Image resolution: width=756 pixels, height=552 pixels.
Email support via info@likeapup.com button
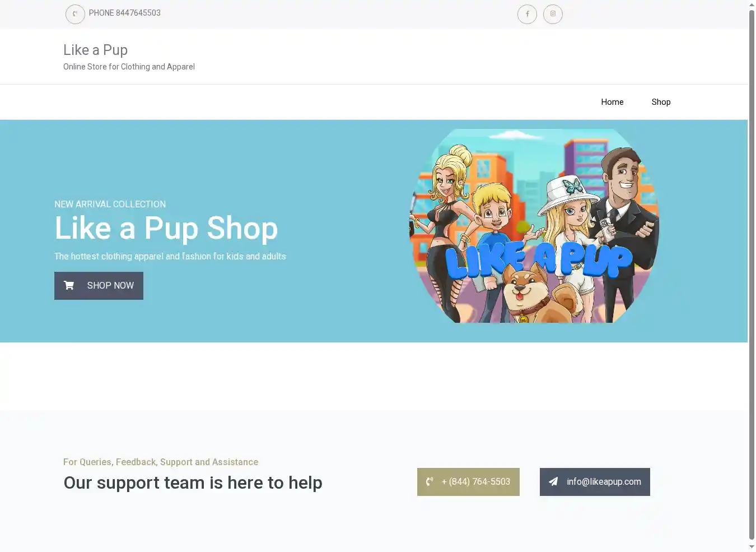click(595, 482)
